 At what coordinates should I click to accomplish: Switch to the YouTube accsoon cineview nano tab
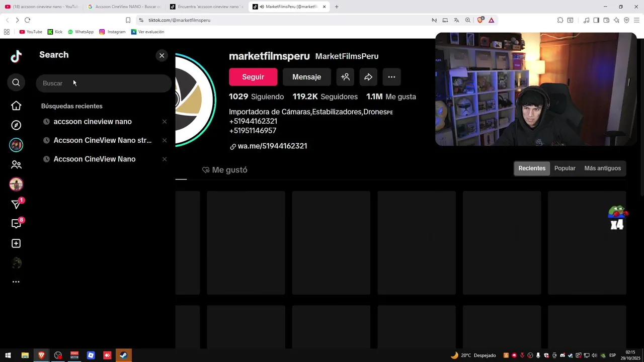click(x=42, y=7)
